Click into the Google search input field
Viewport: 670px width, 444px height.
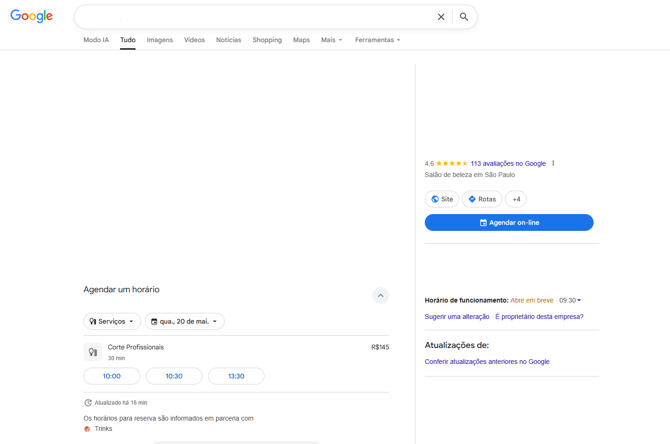[x=256, y=17]
